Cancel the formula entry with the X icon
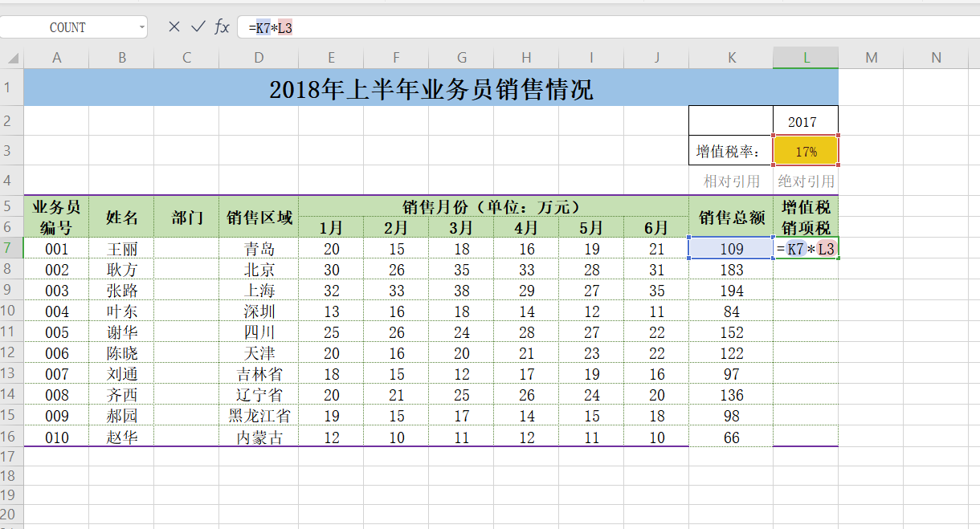The image size is (980, 529). click(174, 26)
